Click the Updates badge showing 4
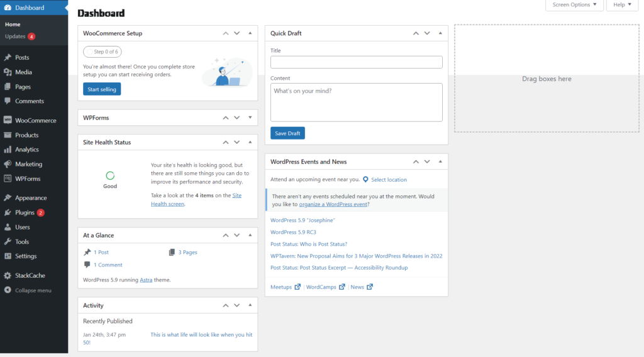The width and height of the screenshot is (644, 357). pyautogui.click(x=31, y=36)
